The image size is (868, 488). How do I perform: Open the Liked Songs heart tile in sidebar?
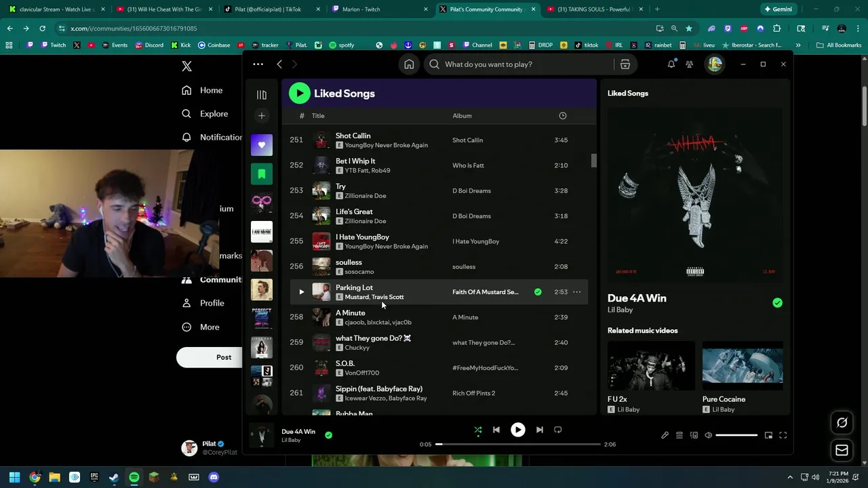coord(262,144)
